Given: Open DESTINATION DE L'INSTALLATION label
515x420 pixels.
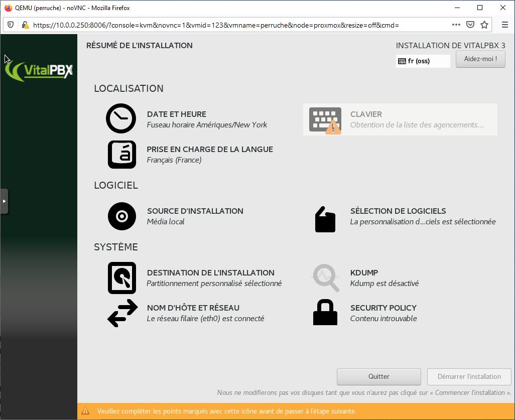Looking at the screenshot, I should (x=210, y=272).
